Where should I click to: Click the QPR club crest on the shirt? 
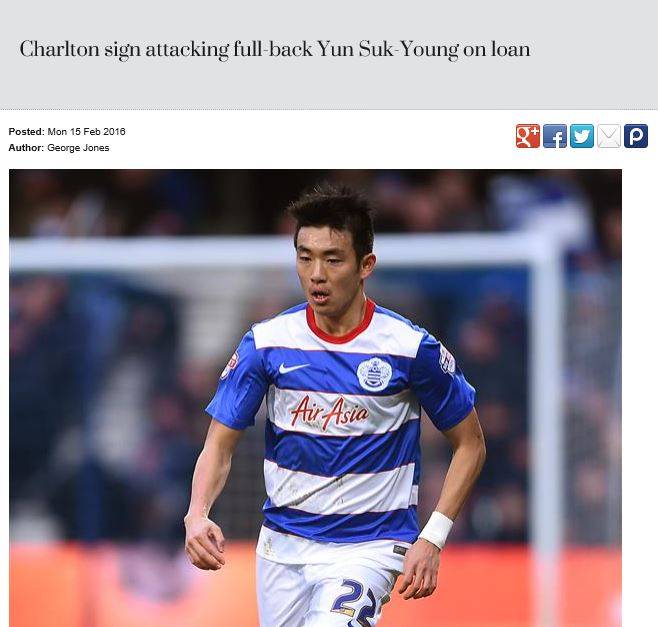click(374, 374)
